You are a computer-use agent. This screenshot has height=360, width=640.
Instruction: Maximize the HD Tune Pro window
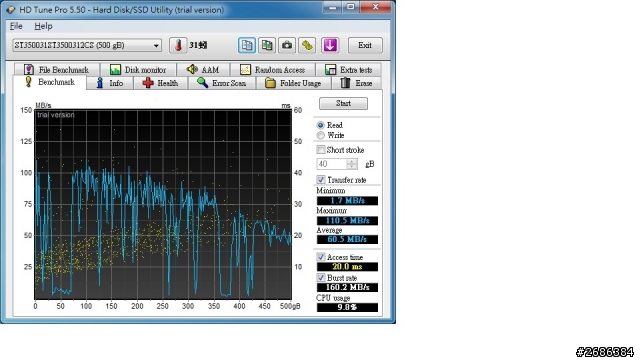pyautogui.click(x=351, y=7)
